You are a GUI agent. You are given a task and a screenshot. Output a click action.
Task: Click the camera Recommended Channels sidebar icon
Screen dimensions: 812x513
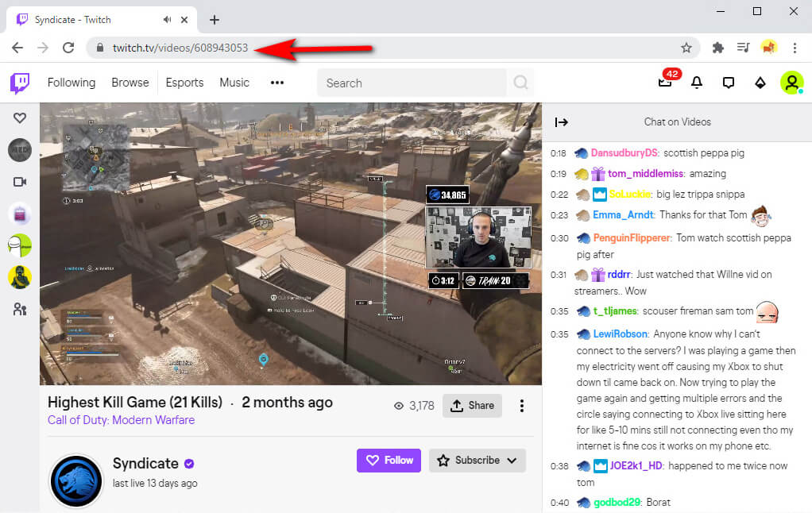[20, 182]
